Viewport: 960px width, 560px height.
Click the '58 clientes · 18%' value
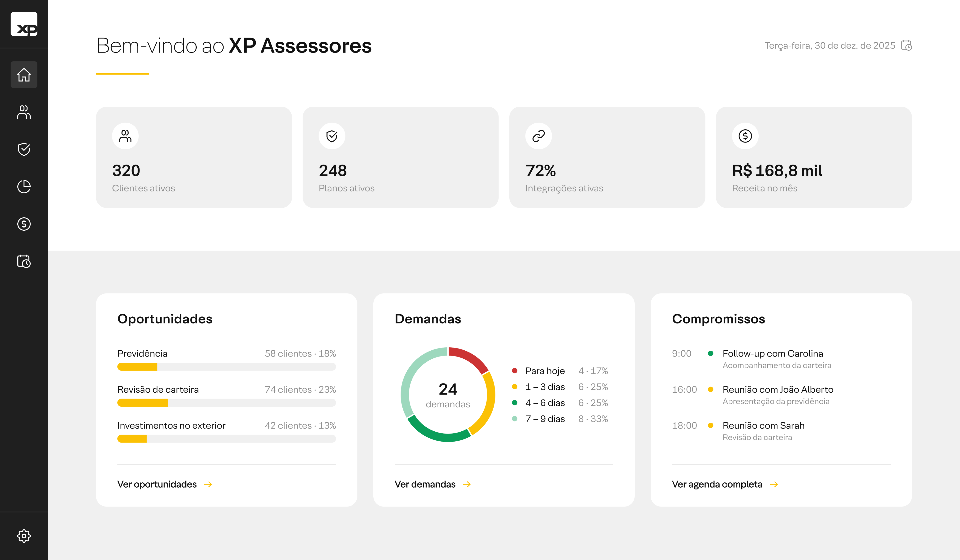tap(300, 353)
